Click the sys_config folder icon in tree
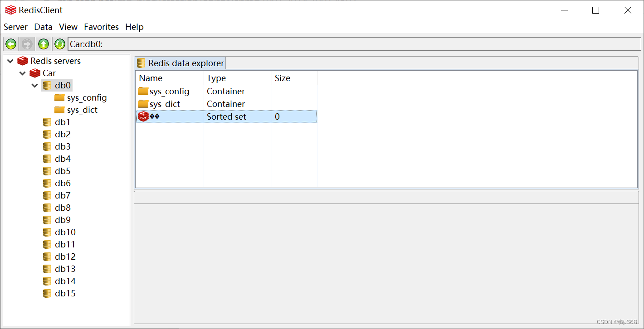 tap(59, 97)
